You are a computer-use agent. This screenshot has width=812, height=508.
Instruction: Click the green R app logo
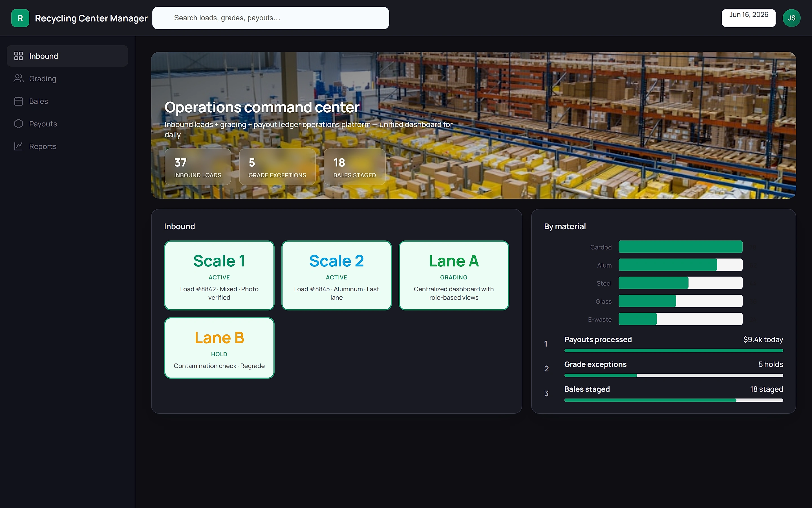click(x=20, y=18)
